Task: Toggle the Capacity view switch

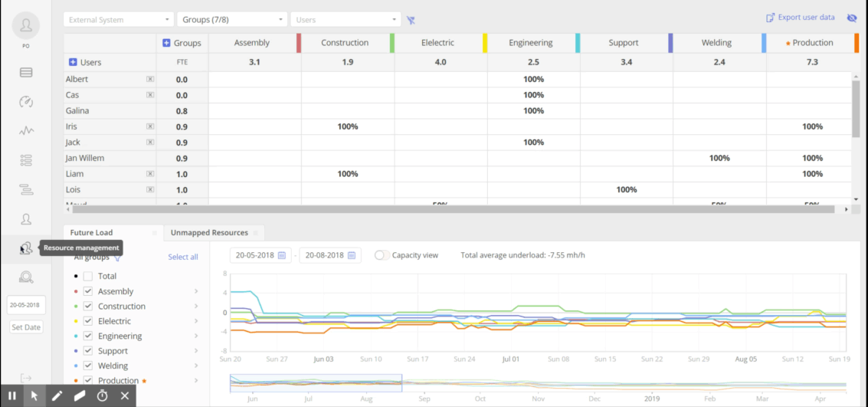Action: point(382,255)
